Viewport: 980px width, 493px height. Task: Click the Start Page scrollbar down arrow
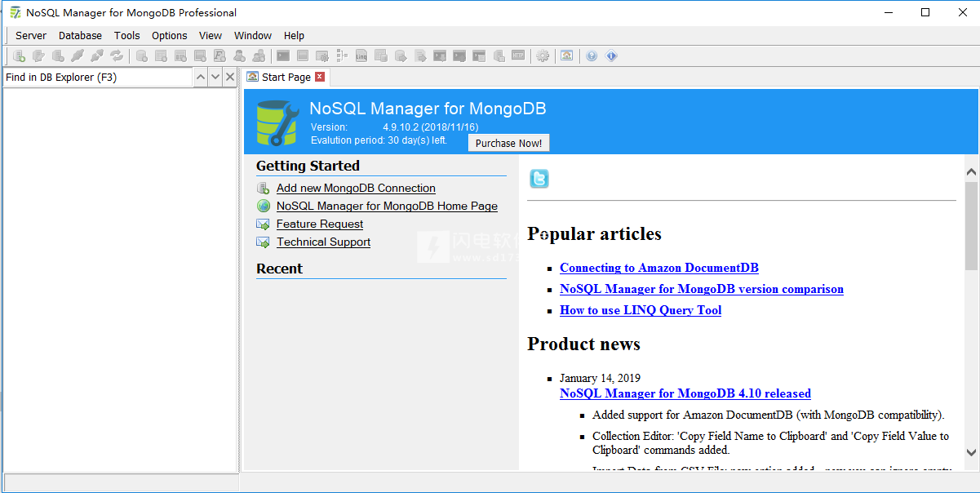coord(971,451)
